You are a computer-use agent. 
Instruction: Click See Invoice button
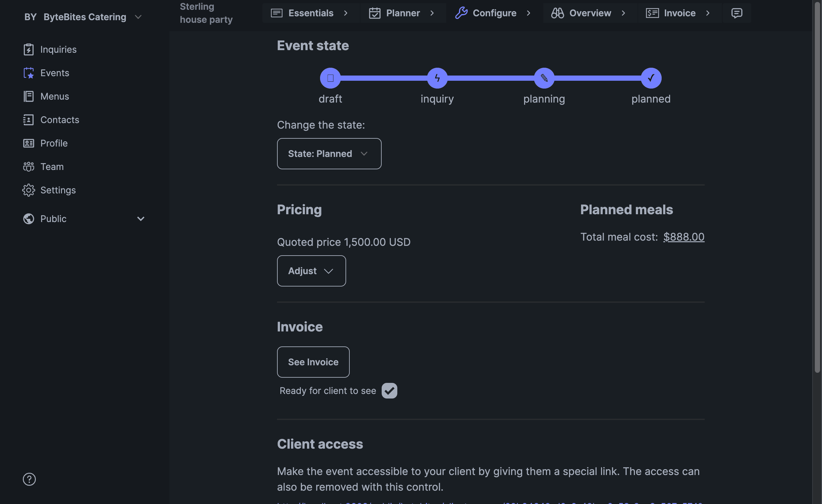pyautogui.click(x=313, y=362)
